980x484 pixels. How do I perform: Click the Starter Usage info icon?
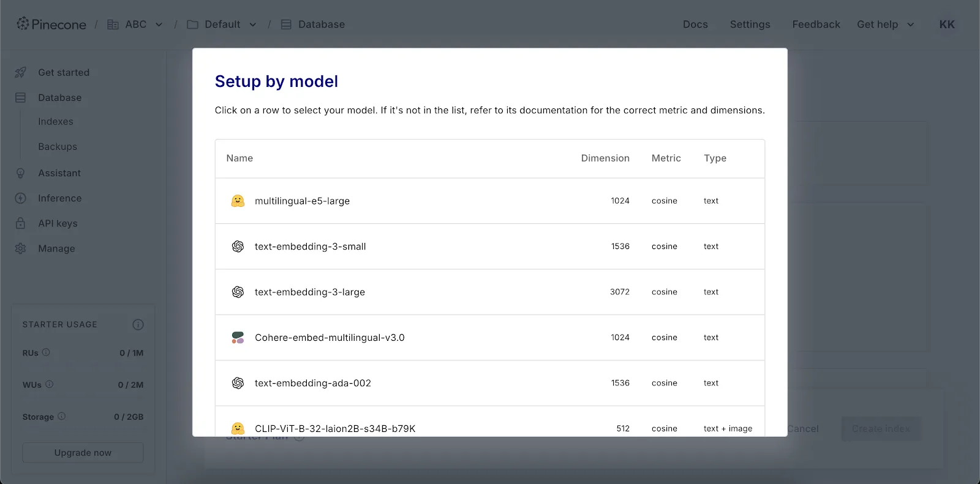pos(138,324)
